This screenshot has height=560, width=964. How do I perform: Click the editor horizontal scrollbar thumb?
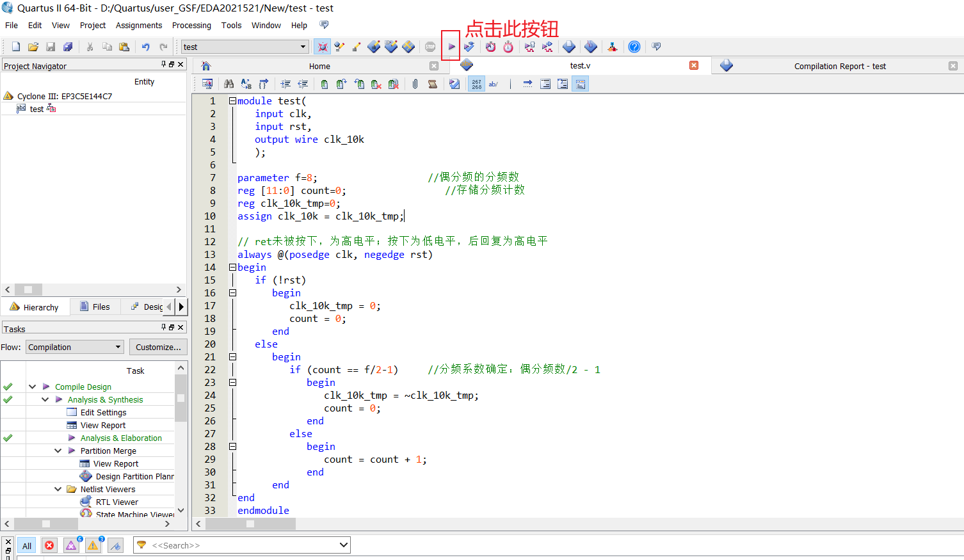(250, 524)
